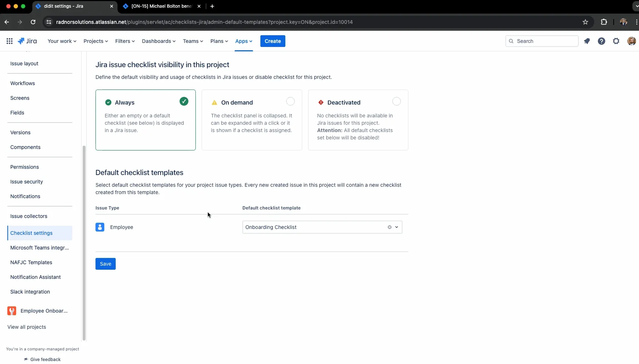Open Issue layout in the sidebar
This screenshot has height=364, width=639.
coord(24,63)
